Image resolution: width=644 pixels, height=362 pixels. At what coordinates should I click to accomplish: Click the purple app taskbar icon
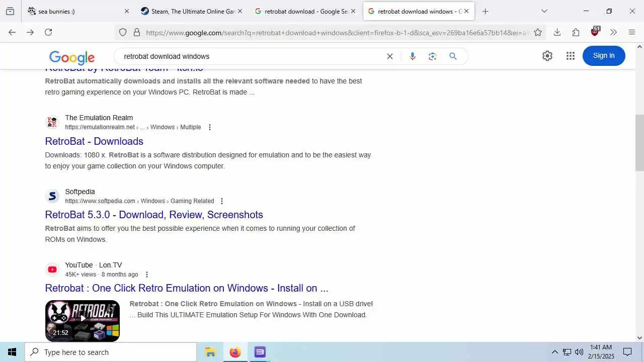260,352
